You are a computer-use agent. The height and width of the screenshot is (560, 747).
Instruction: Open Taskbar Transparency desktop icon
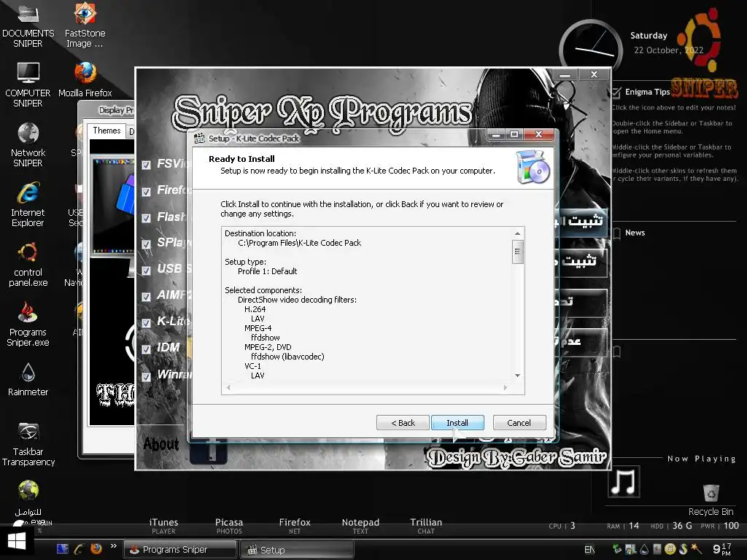[x=28, y=444]
